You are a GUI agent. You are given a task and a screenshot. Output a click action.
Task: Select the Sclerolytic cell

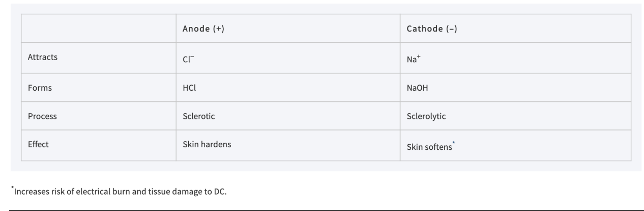426,116
